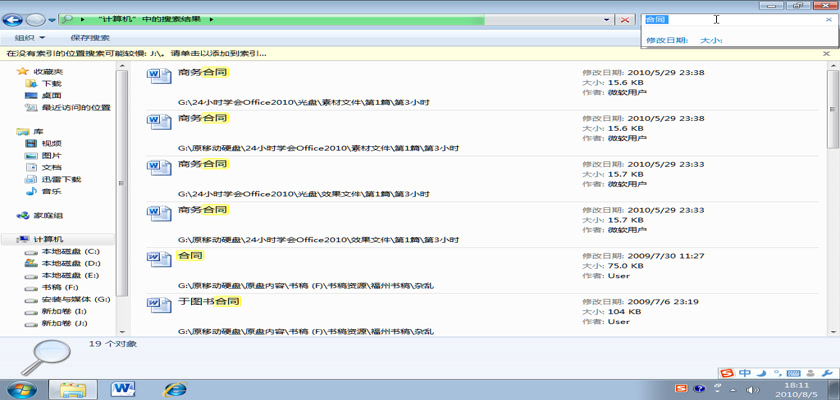Open the recent pages dropdown arrow
The height and width of the screenshot is (400, 840).
click(53, 19)
